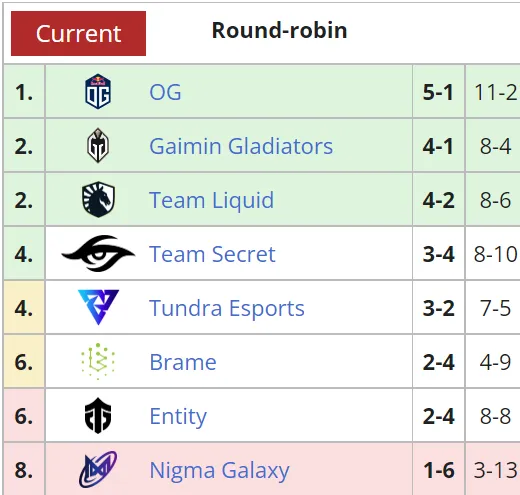520x495 pixels.
Task: Select the red Current tab
Action: click(78, 33)
